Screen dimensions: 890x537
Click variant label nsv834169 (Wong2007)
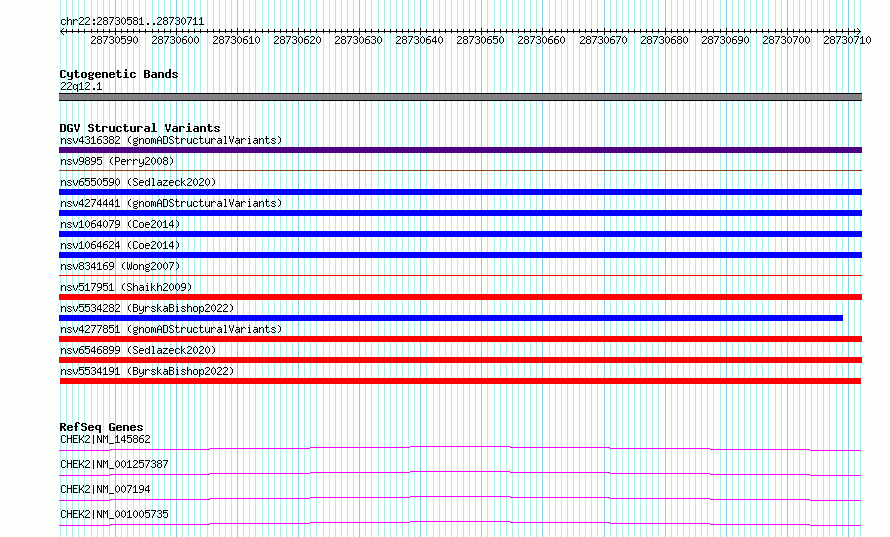(x=120, y=266)
